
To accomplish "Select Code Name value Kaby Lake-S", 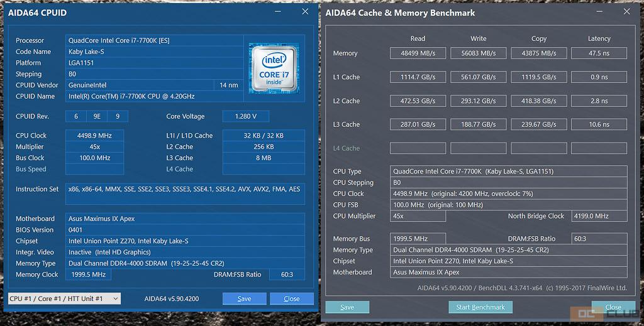I will [155, 52].
